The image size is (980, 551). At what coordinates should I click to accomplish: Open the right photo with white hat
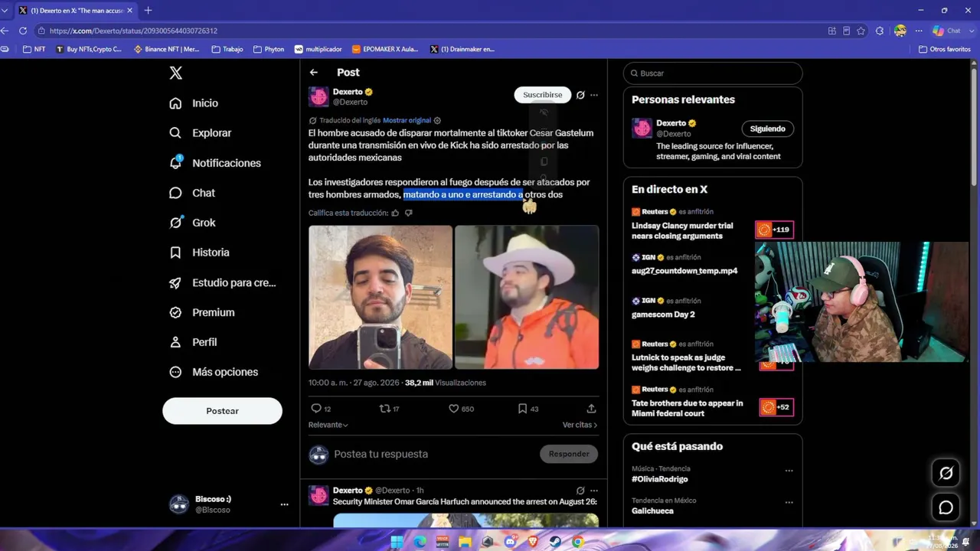(527, 297)
